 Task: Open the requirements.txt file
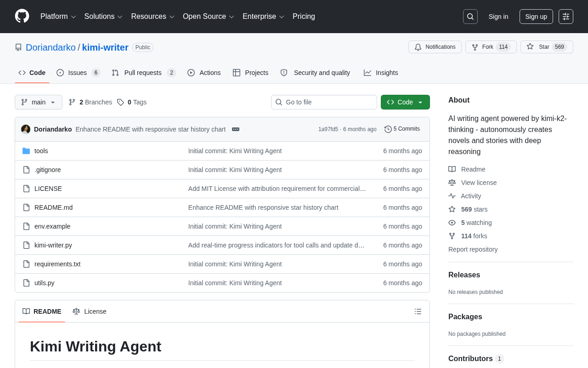click(57, 264)
